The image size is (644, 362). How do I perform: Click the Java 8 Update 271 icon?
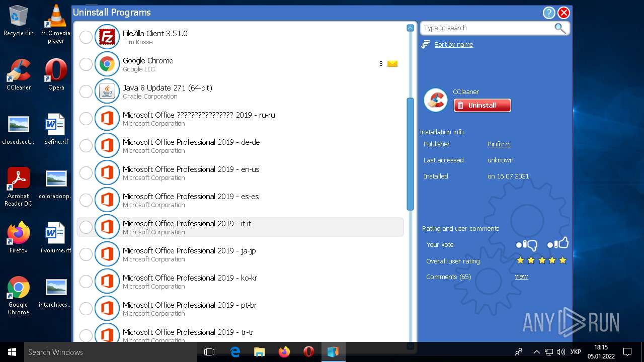107,91
